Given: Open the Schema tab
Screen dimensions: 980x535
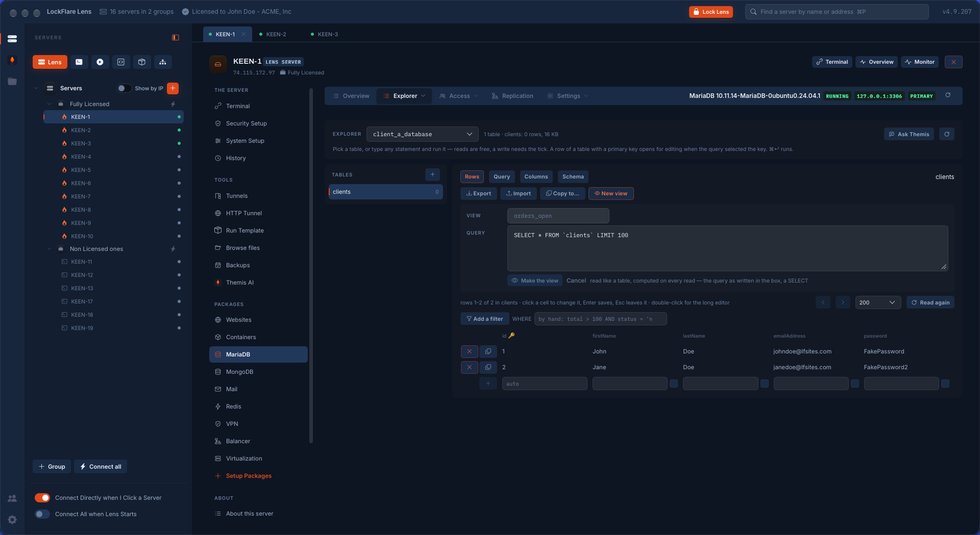Looking at the screenshot, I should [x=573, y=176].
